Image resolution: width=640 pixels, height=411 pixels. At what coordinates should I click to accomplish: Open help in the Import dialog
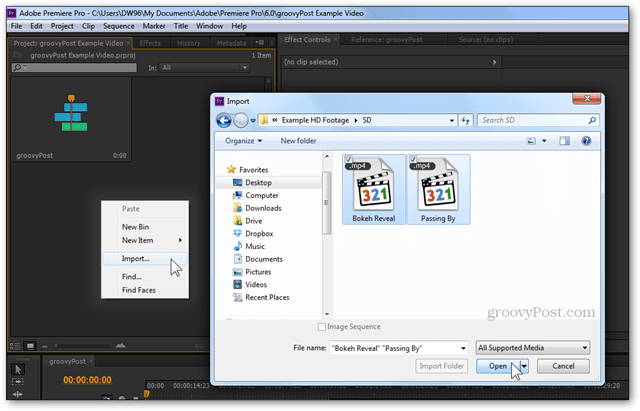tap(586, 141)
